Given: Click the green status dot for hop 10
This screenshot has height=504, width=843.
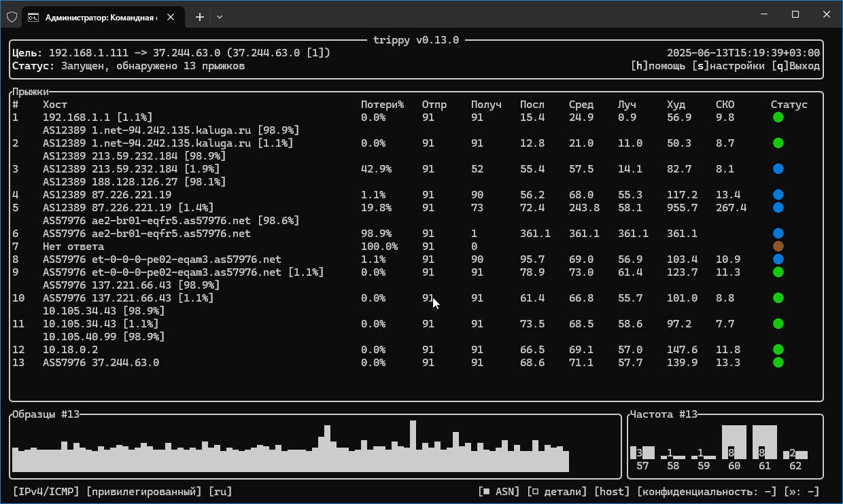Looking at the screenshot, I should (x=778, y=298).
